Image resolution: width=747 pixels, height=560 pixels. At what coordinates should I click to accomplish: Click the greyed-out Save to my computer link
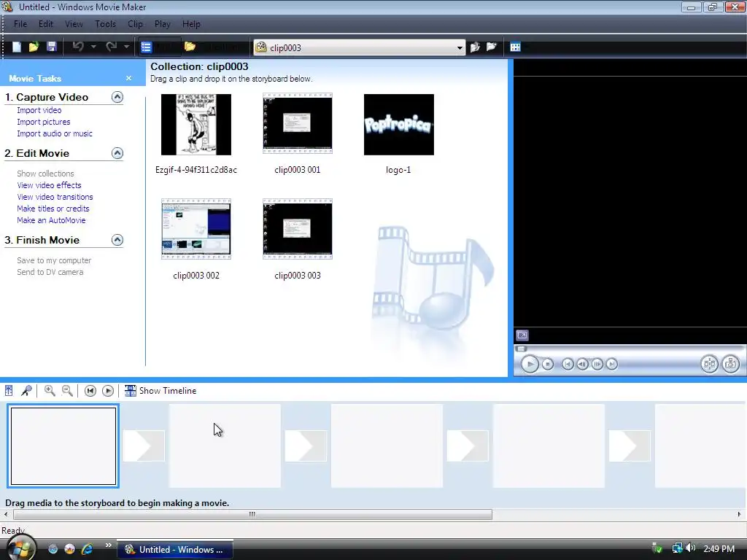click(54, 260)
